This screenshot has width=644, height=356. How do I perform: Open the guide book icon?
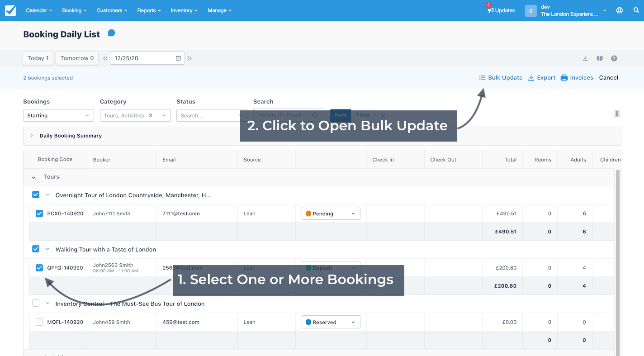[600, 58]
